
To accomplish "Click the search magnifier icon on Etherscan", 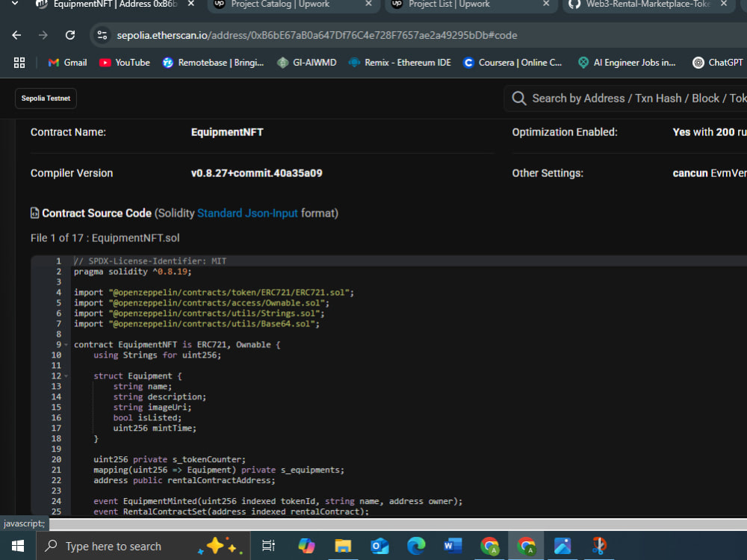I will click(519, 99).
